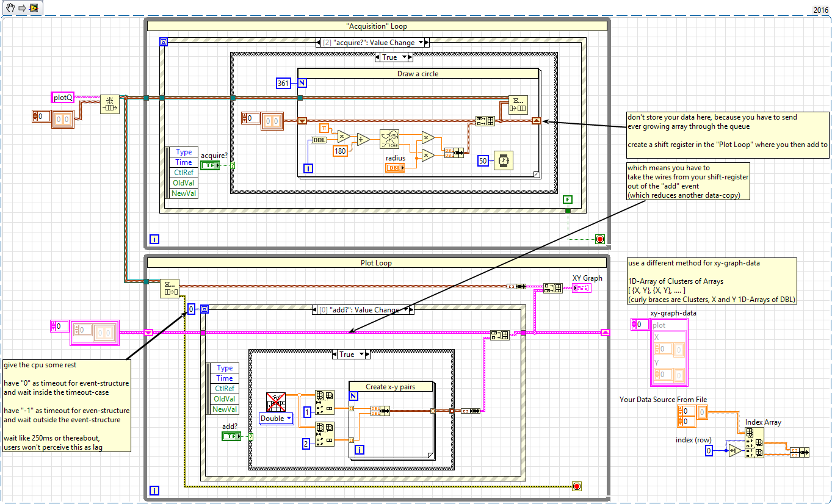Click the OldVal item in Plot Loop event data node
This screenshot has width=832, height=504.
click(x=224, y=399)
